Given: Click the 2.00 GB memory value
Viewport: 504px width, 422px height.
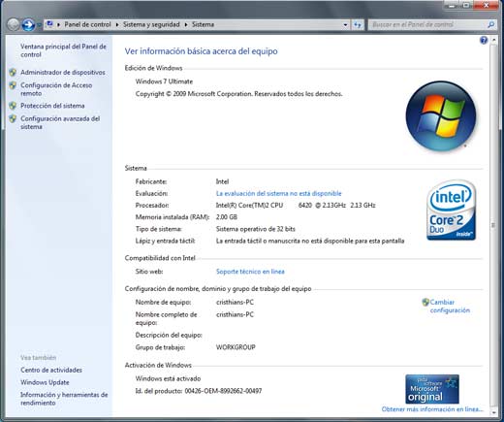Looking at the screenshot, I should pos(227,217).
